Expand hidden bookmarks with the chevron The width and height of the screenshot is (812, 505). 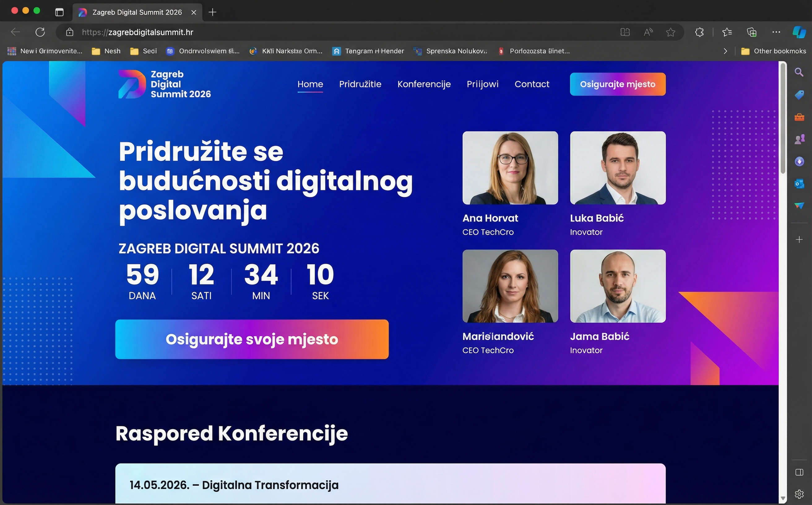pos(725,51)
